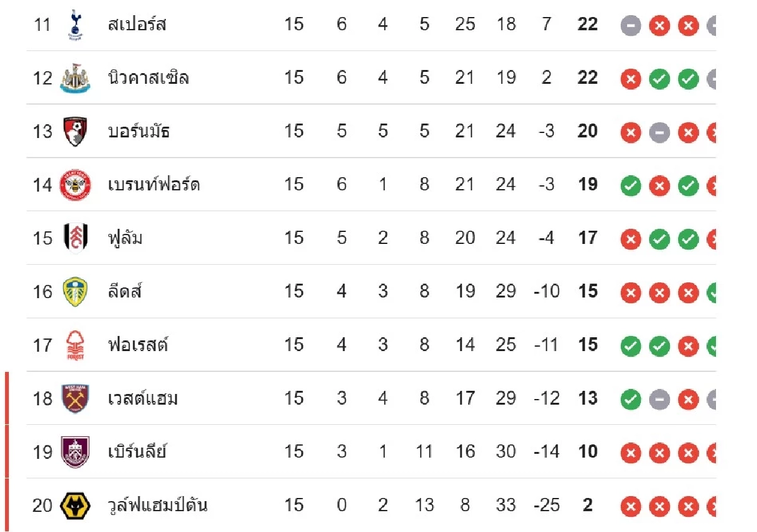This screenshot has height=532, width=757.
Task: Select the Brentford bee crest
Action: coord(75,185)
